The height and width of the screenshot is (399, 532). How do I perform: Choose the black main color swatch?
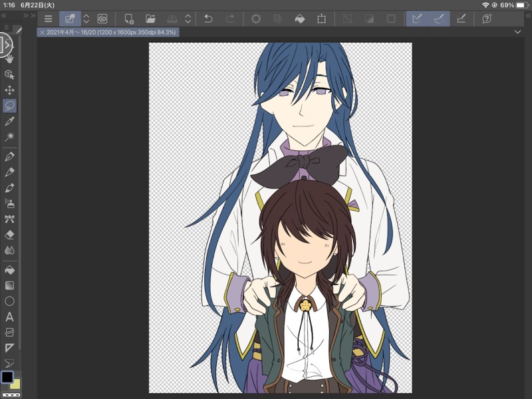(x=7, y=377)
